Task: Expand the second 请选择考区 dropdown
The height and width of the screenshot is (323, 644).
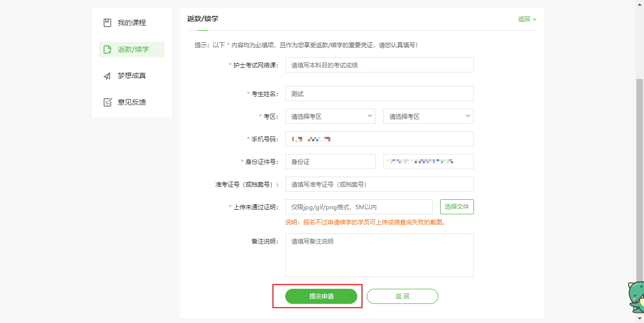Action: (x=428, y=116)
